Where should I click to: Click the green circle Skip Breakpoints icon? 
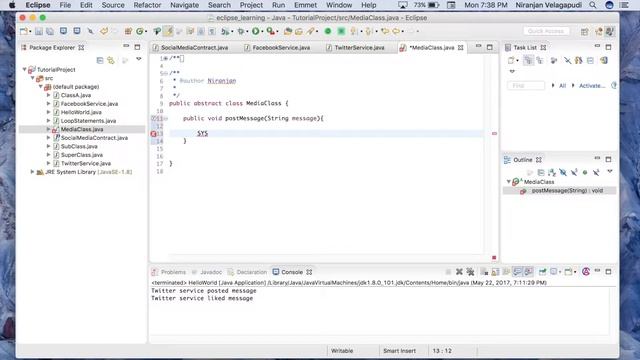point(328,31)
